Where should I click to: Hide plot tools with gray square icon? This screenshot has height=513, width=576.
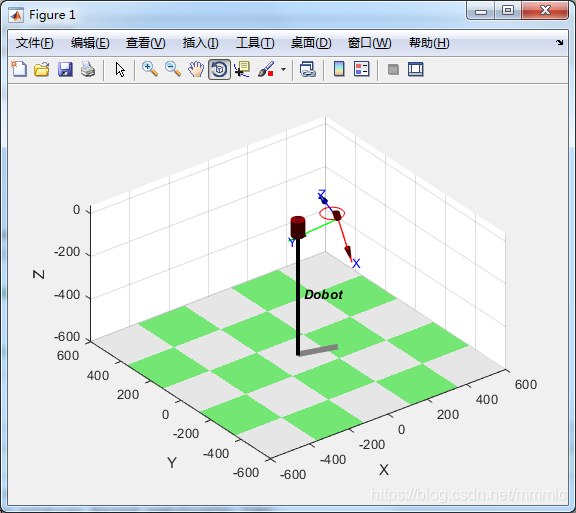point(393,69)
